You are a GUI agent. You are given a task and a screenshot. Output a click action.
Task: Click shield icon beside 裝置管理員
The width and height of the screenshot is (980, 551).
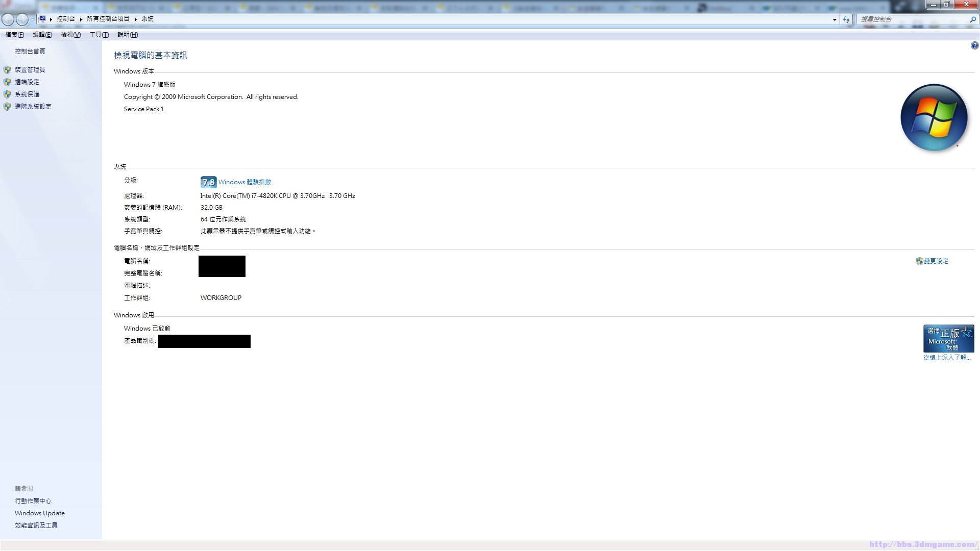(x=7, y=70)
